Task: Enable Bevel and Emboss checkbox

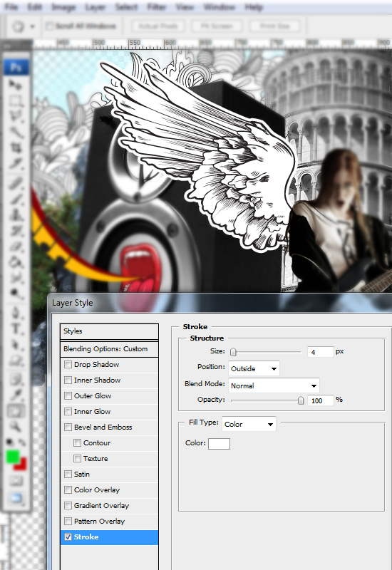Action: click(68, 427)
